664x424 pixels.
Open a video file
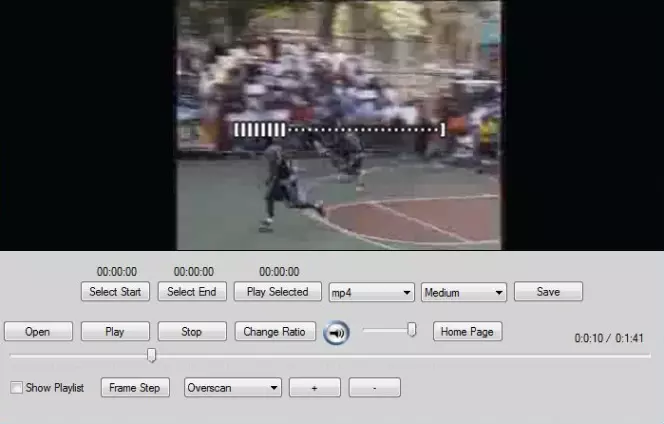click(38, 331)
